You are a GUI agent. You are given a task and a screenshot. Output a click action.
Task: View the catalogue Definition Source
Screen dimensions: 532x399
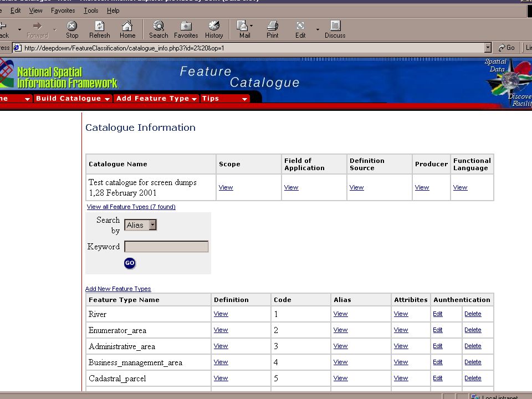click(x=356, y=187)
